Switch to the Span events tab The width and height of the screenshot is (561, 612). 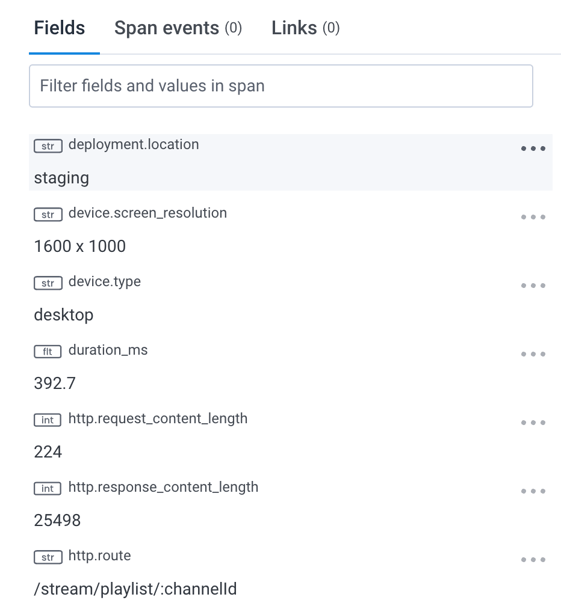pos(178,28)
